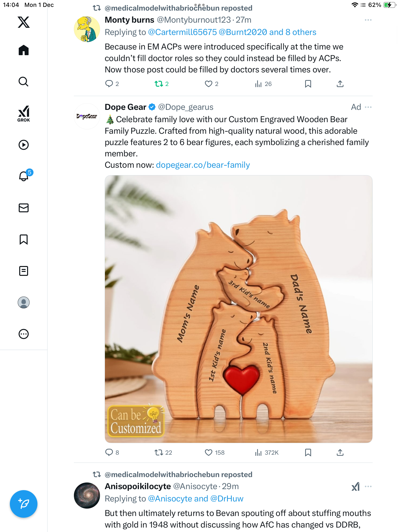Bookmark the Dope Gear ad post
The image size is (399, 532).
pos(308,452)
